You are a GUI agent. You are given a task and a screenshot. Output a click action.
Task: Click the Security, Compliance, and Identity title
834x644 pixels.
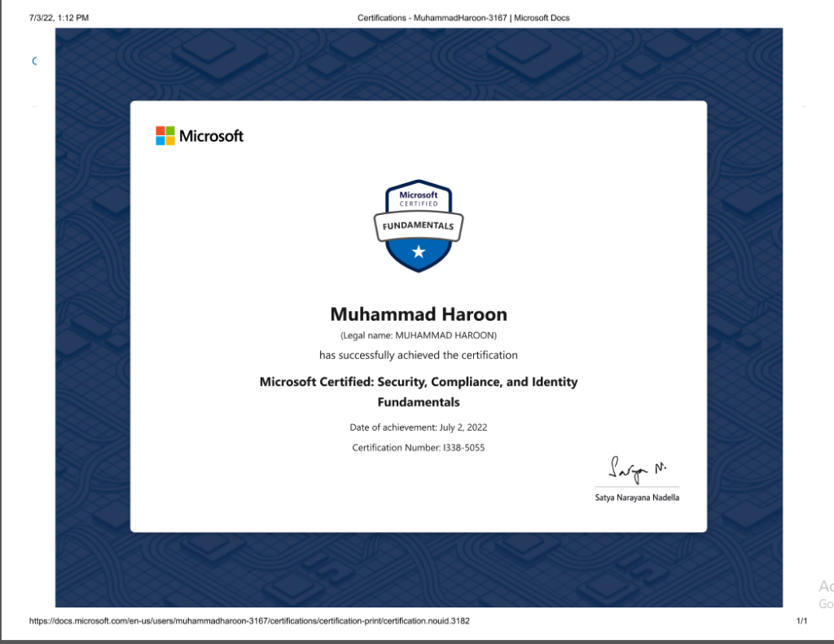(419, 381)
